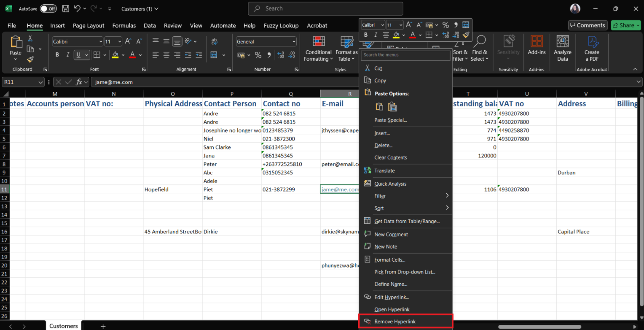The height and width of the screenshot is (330, 644).
Task: Toggle Bold in the ribbon Font group
Action: (57, 55)
